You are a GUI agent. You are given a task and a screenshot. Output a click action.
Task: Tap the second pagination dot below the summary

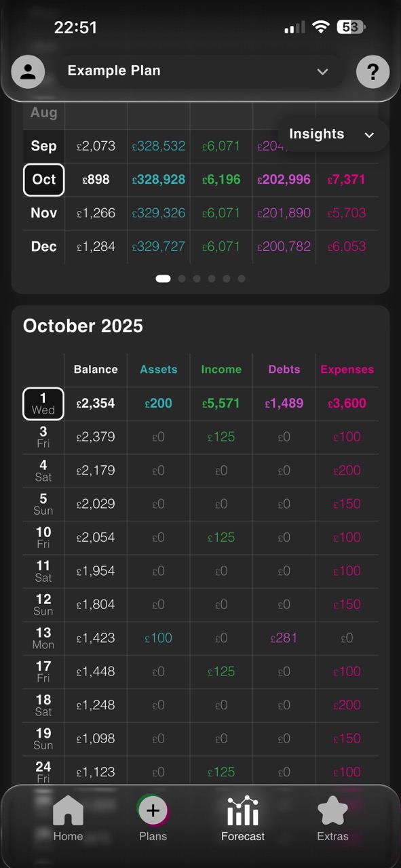(x=182, y=278)
